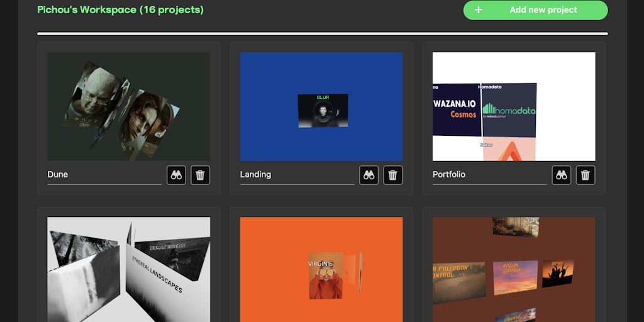Edit the Landing project name field
Image resolution: width=644 pixels, height=322 pixels.
pos(297,175)
